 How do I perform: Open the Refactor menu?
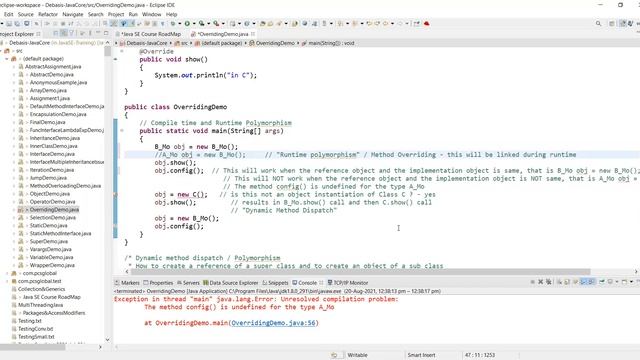(48, 14)
